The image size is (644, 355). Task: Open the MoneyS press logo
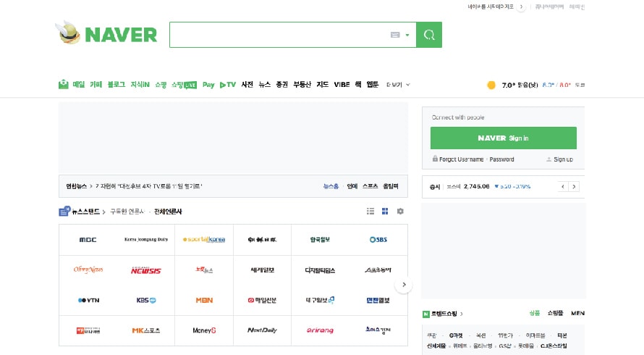click(204, 330)
